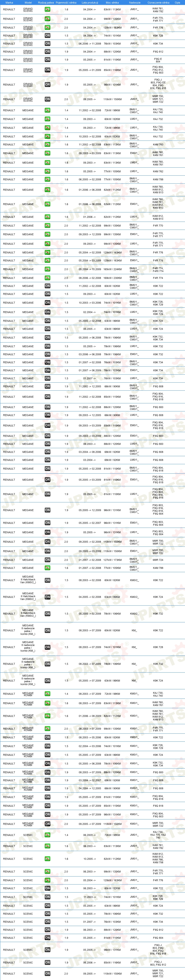
Task: Click the ON icon in Megane 127kW/173KM M9R 724 row
Action: (x=47, y=560)
